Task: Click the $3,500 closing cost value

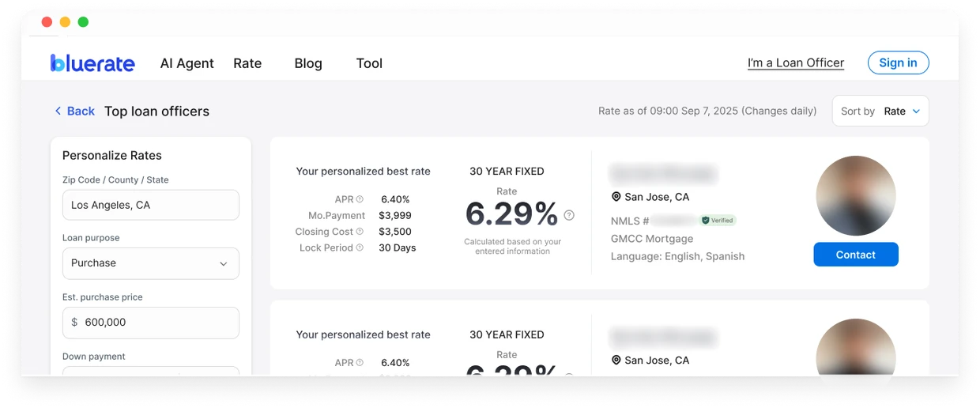Action: (x=395, y=232)
